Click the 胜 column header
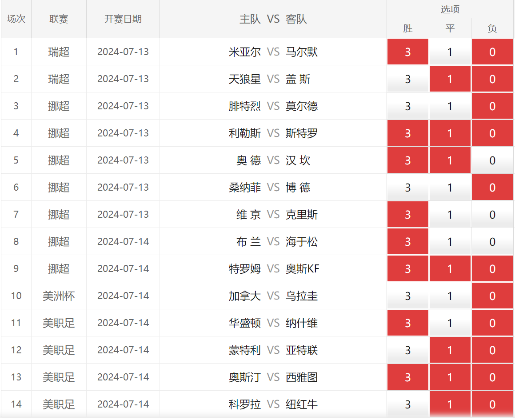 coord(407,28)
